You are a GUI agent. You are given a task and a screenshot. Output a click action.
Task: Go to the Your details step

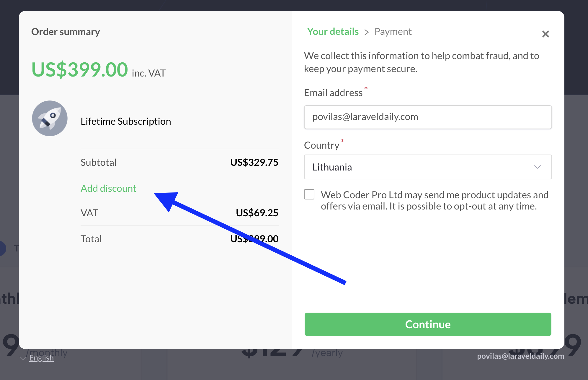tap(333, 31)
